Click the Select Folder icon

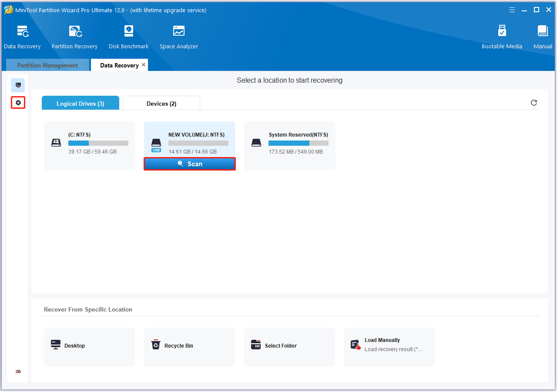pos(256,345)
